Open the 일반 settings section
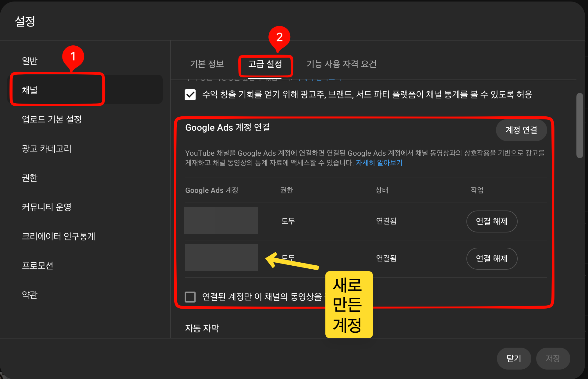The image size is (588, 379). click(x=30, y=61)
